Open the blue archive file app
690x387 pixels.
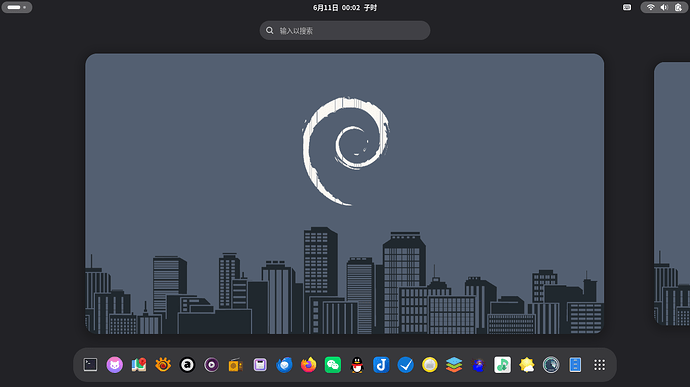575,365
